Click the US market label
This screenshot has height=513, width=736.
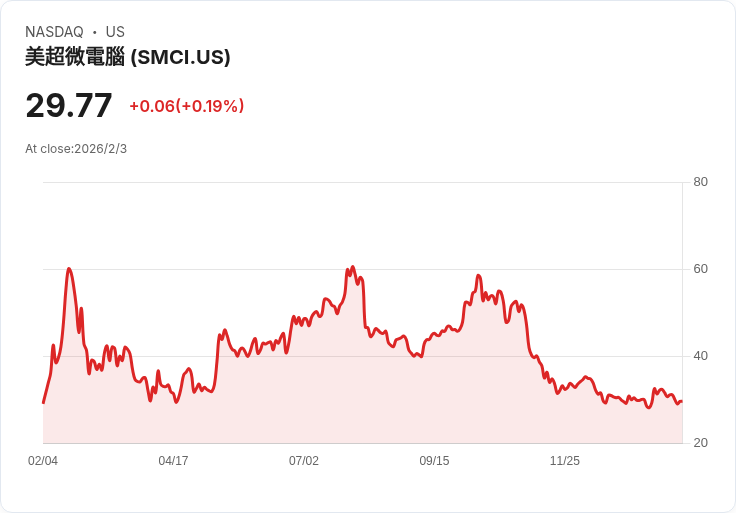pyautogui.click(x=115, y=32)
